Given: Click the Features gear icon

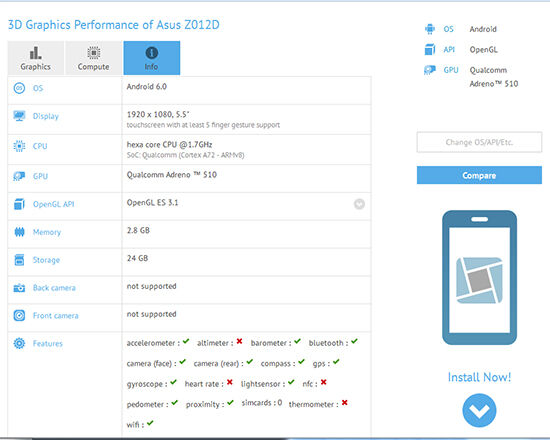Looking at the screenshot, I should click(x=19, y=343).
